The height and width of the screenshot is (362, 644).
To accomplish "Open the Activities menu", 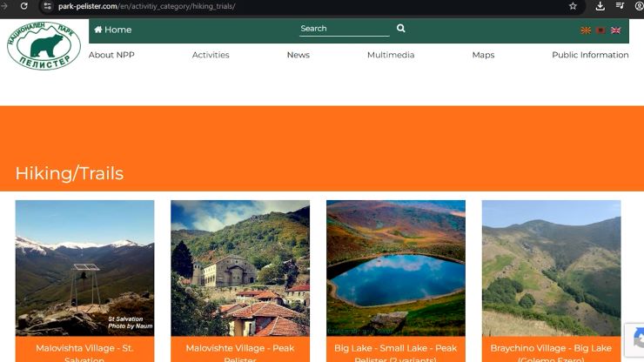I will click(211, 55).
